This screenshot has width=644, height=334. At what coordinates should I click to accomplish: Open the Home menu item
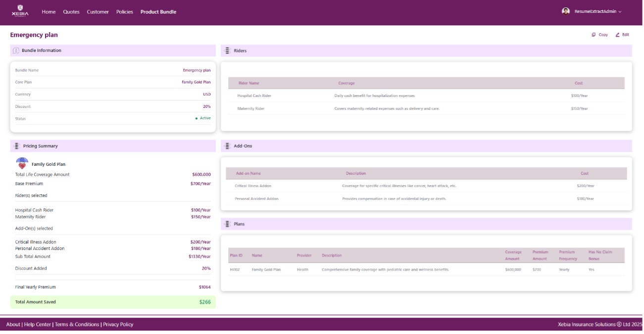(49, 12)
